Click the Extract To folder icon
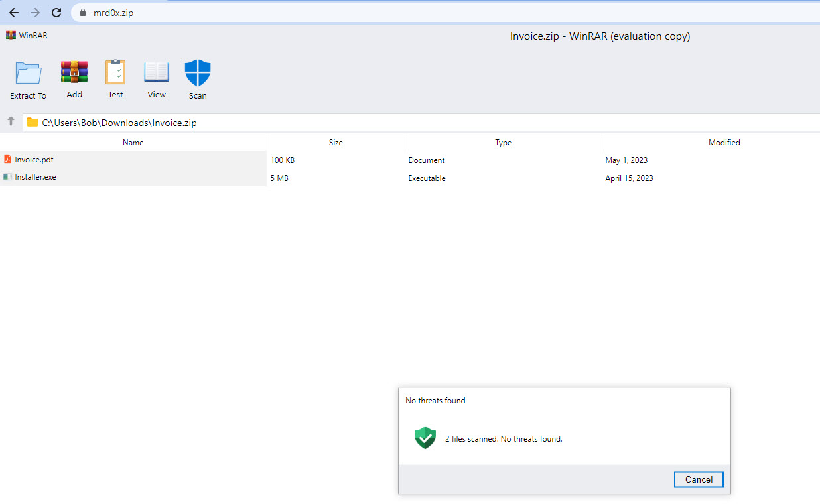The width and height of the screenshot is (820, 504). [x=29, y=73]
